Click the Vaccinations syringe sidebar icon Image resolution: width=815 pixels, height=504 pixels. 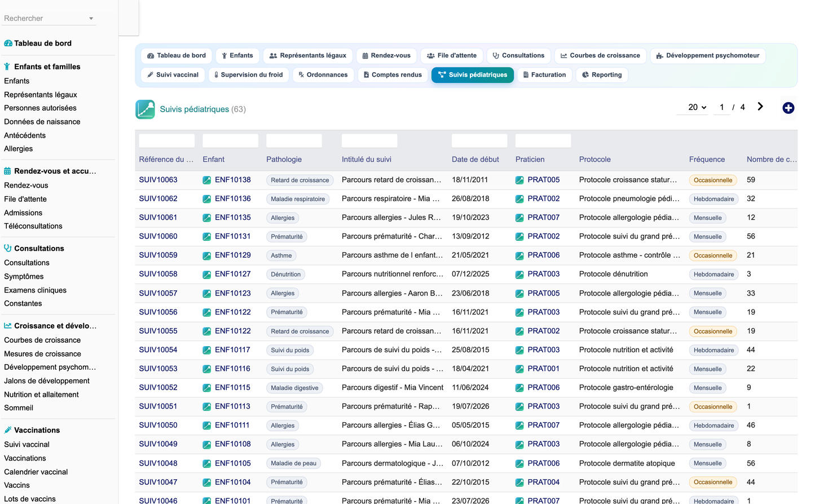point(7,430)
